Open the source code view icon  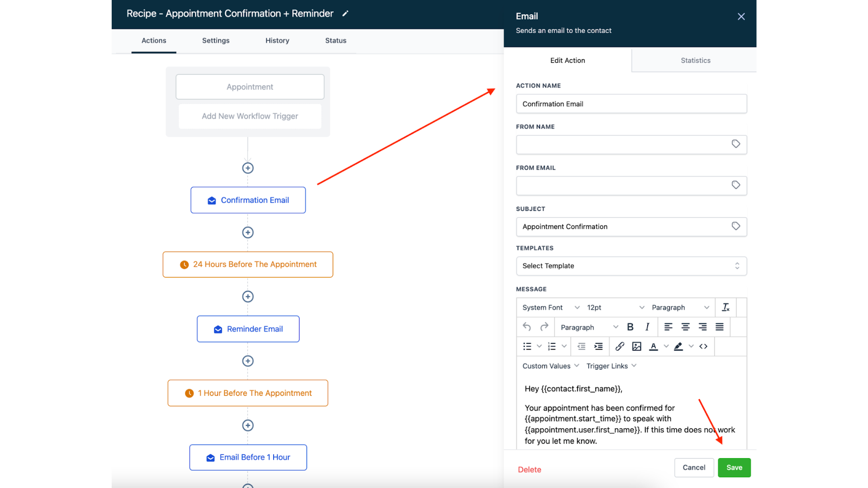click(703, 346)
